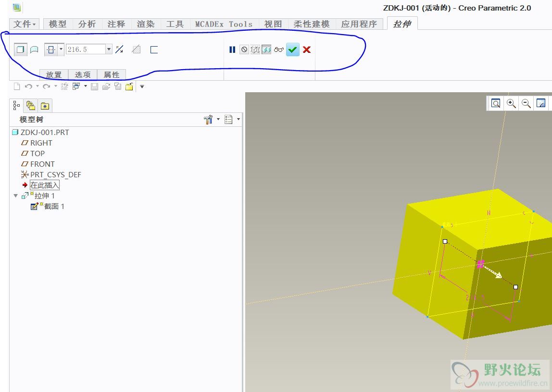Accept the extrude with green checkmark
Image resolution: width=552 pixels, height=392 pixels.
(292, 49)
